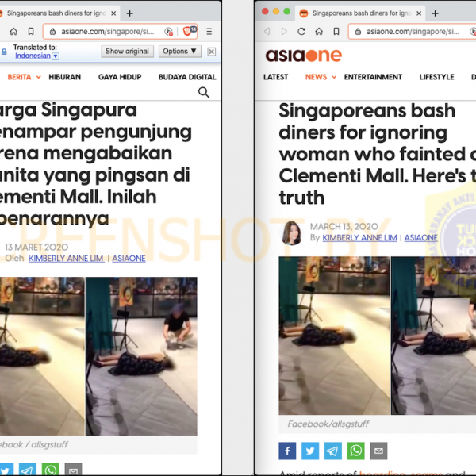Screen dimensions: 476x476
Task: Expand BERITA menu chevron
Action: pos(39,77)
